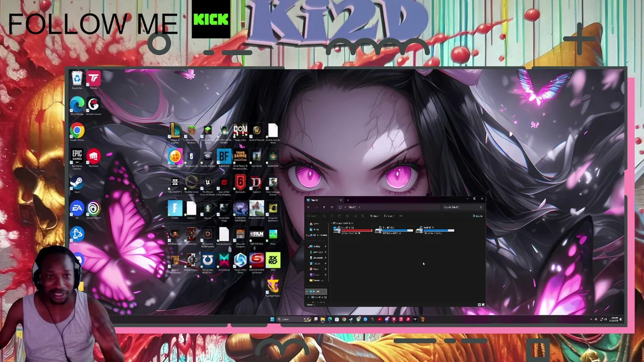Image resolution: width=644 pixels, height=362 pixels.
Task: Launch the Battlefield (BF) shortcut
Action: pos(224,158)
